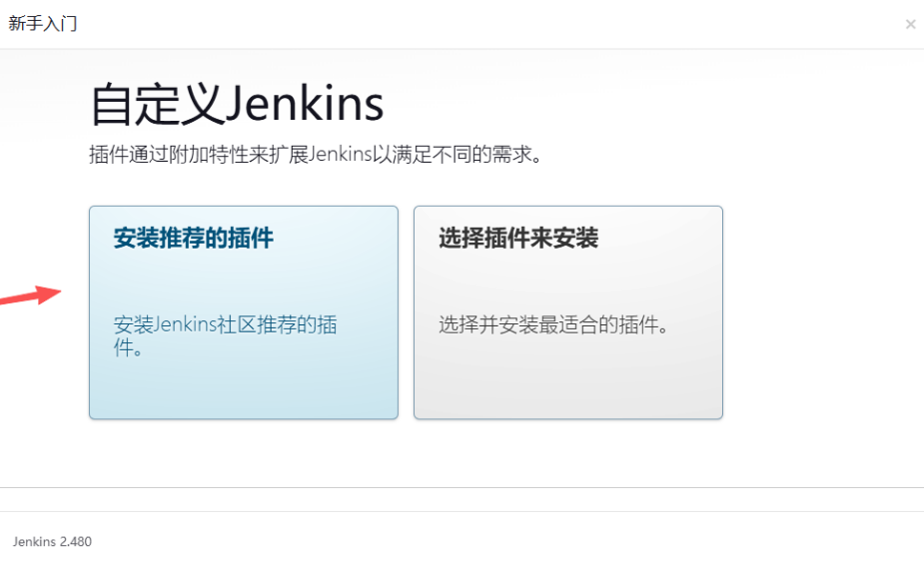This screenshot has width=924, height=566.
Task: Click the bold 选择插件来安装 heading
Action: pyautogui.click(x=518, y=238)
